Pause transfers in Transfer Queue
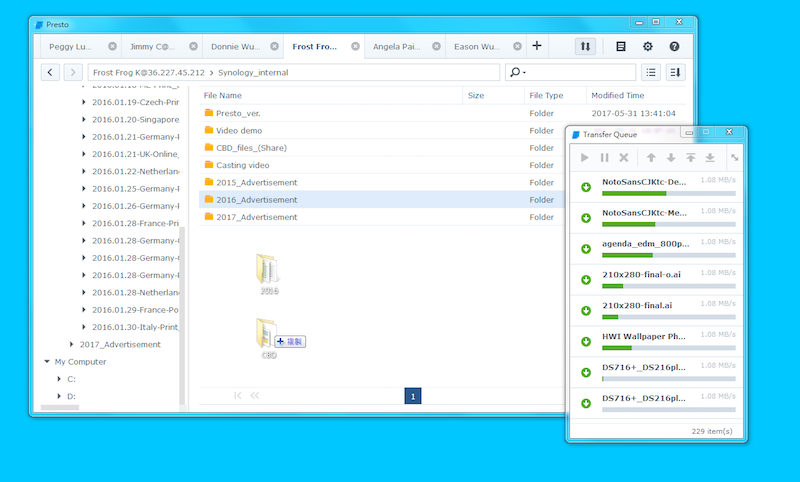The width and height of the screenshot is (800, 482). [x=604, y=158]
